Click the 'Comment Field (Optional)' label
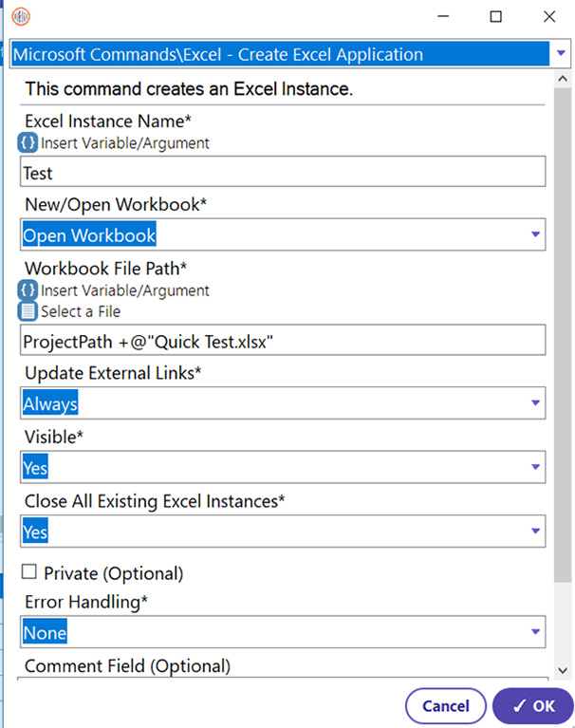The width and height of the screenshot is (575, 728). coord(128,665)
